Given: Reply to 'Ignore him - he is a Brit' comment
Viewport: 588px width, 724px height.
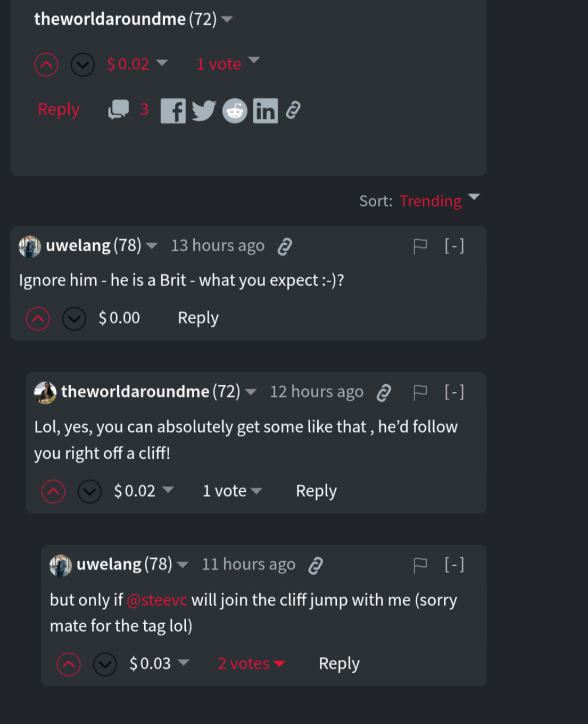Looking at the screenshot, I should (198, 318).
